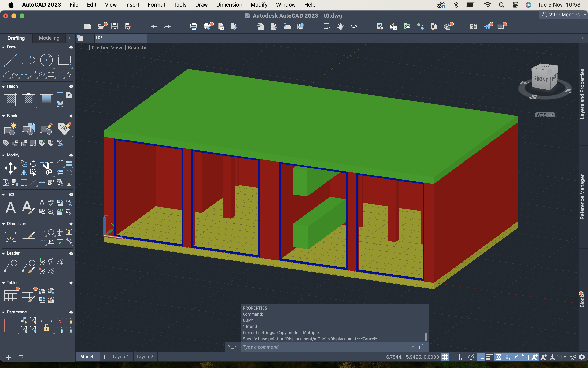Toggle polar tracking in status bar

coord(471,357)
